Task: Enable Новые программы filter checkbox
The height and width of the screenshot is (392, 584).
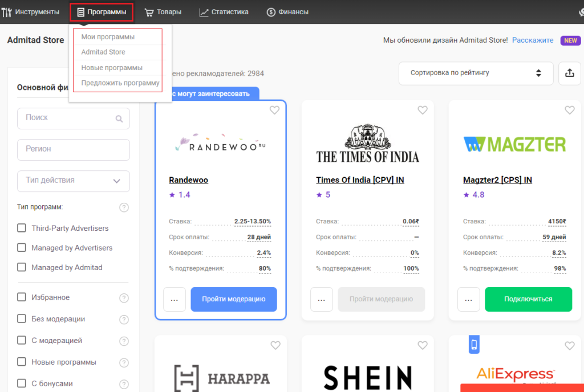Action: (x=22, y=362)
